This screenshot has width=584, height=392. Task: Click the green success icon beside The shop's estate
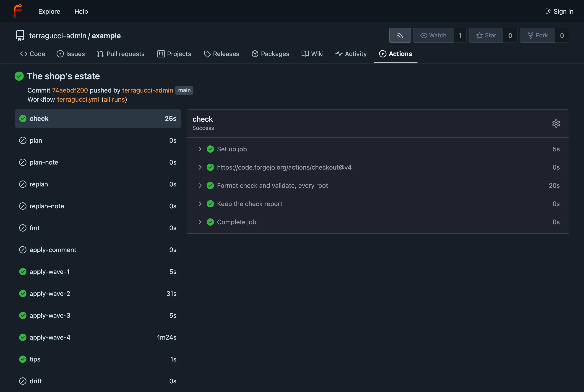19,76
